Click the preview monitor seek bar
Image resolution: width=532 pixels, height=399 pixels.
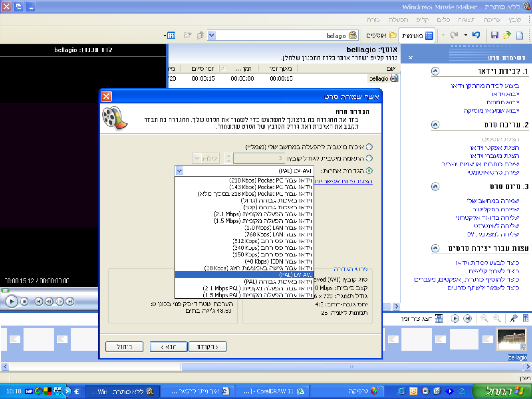(x=50, y=291)
